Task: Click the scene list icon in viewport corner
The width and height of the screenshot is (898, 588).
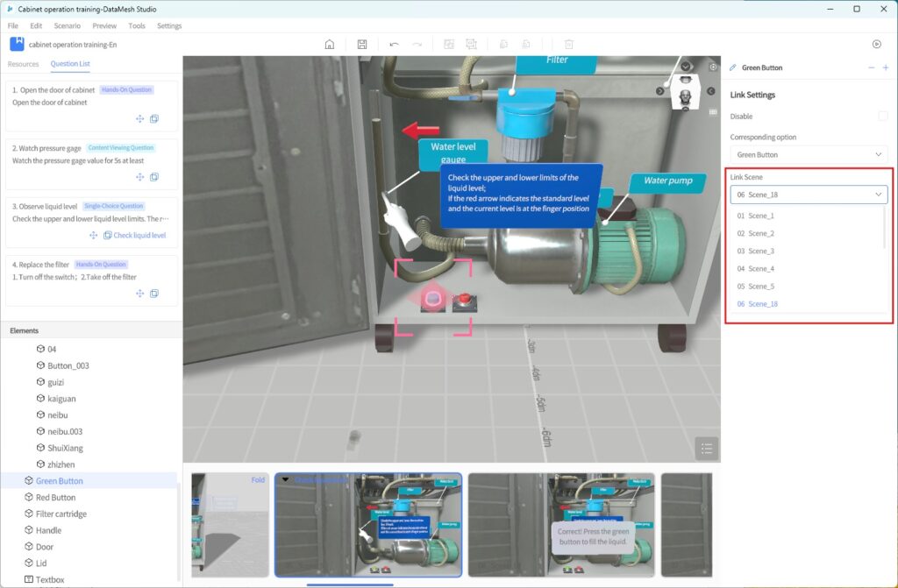Action: point(706,448)
